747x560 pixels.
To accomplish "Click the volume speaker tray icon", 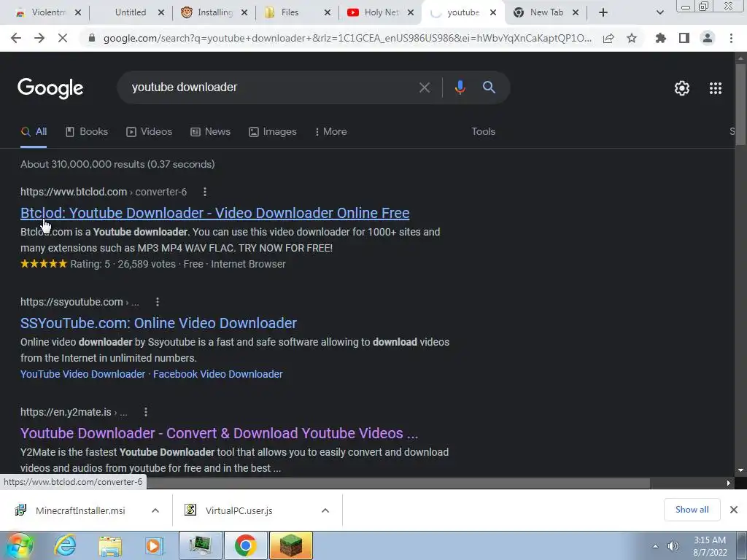I will tap(673, 546).
